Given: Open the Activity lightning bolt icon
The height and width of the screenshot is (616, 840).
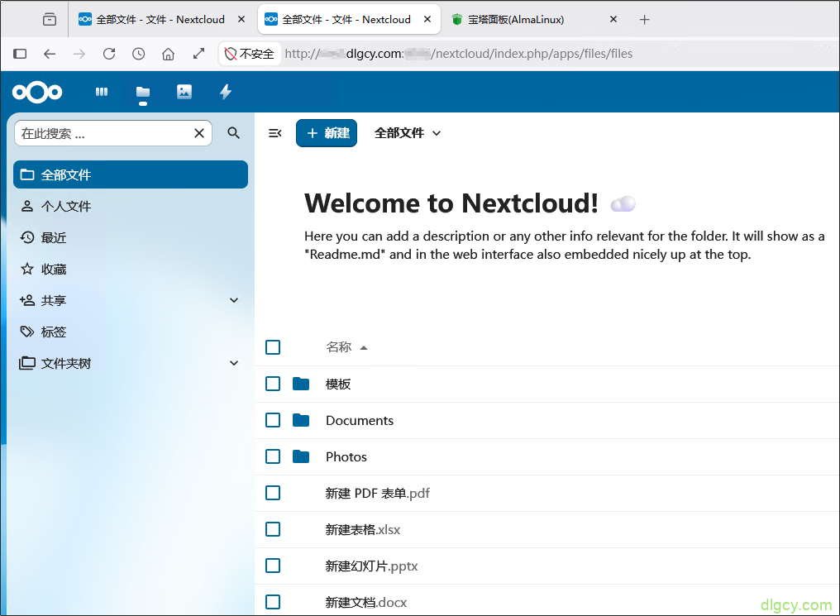Looking at the screenshot, I should point(226,92).
